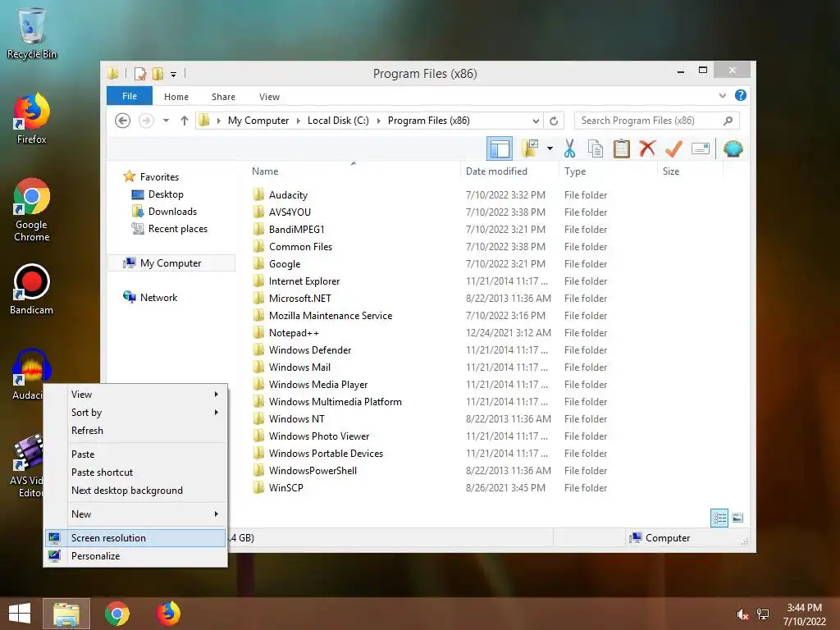This screenshot has height=630, width=840.
Task: Switch to the Home ribbon tab
Action: [x=176, y=97]
